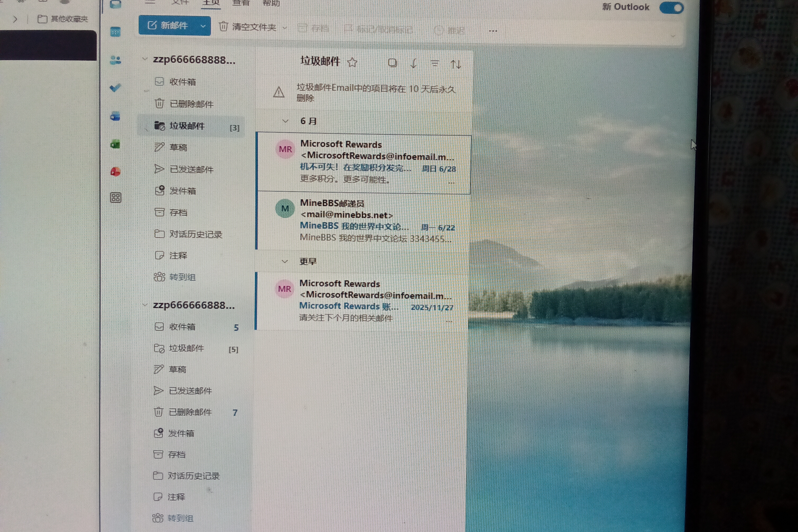Open the More apps grid icon

[116, 197]
